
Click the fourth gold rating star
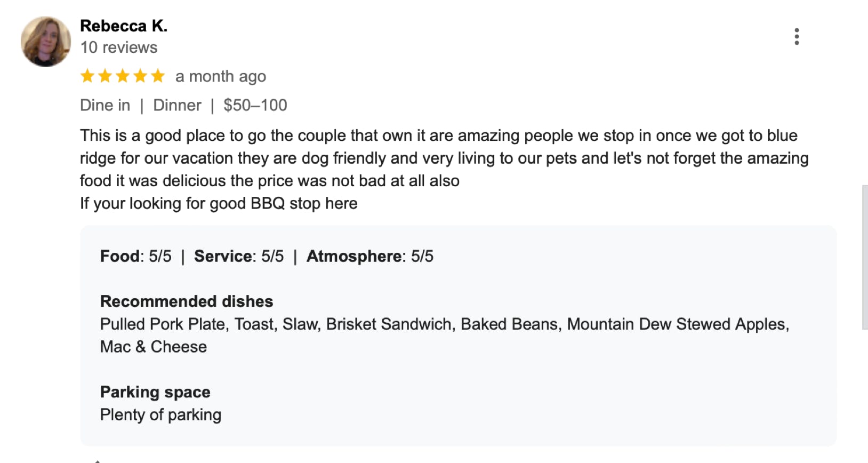[140, 76]
